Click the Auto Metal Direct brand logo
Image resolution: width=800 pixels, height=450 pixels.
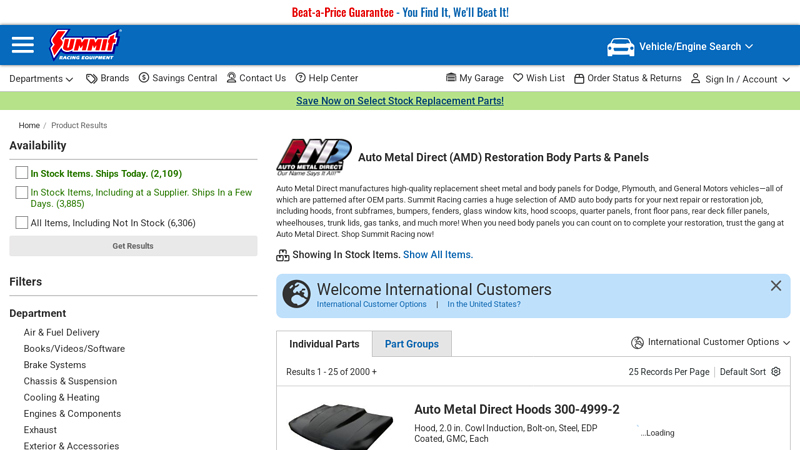[x=314, y=157]
